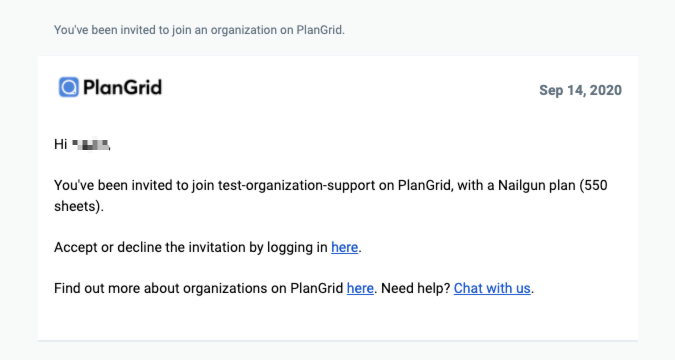Click the blurred recipient name after Hi
The width and height of the screenshot is (675, 360).
tap(90, 144)
